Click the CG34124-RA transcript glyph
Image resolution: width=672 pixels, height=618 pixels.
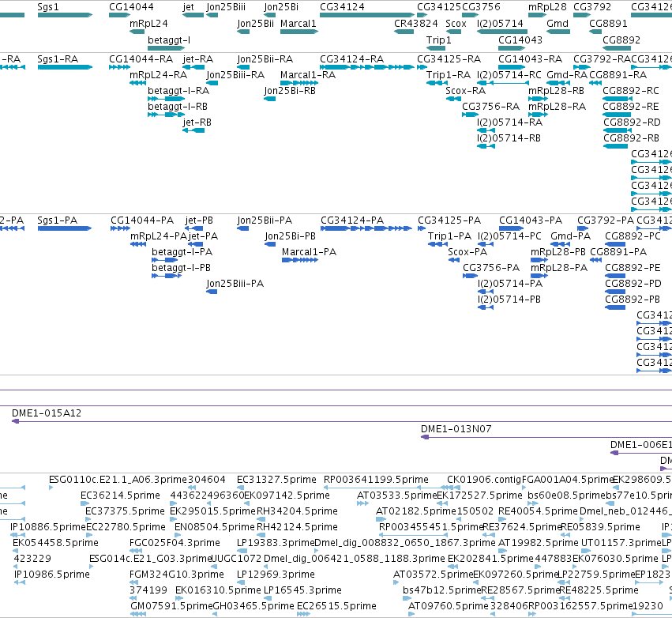pos(367,67)
